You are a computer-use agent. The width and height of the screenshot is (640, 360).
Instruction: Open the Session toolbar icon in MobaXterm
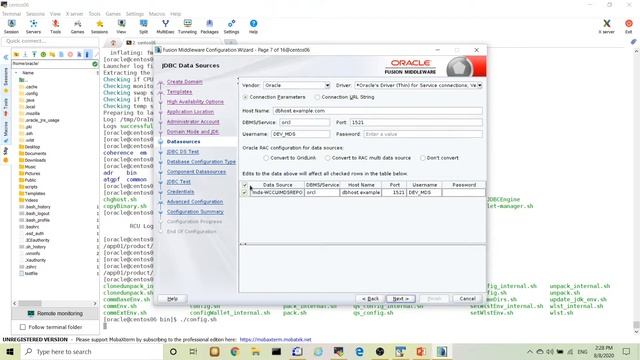(x=11, y=26)
